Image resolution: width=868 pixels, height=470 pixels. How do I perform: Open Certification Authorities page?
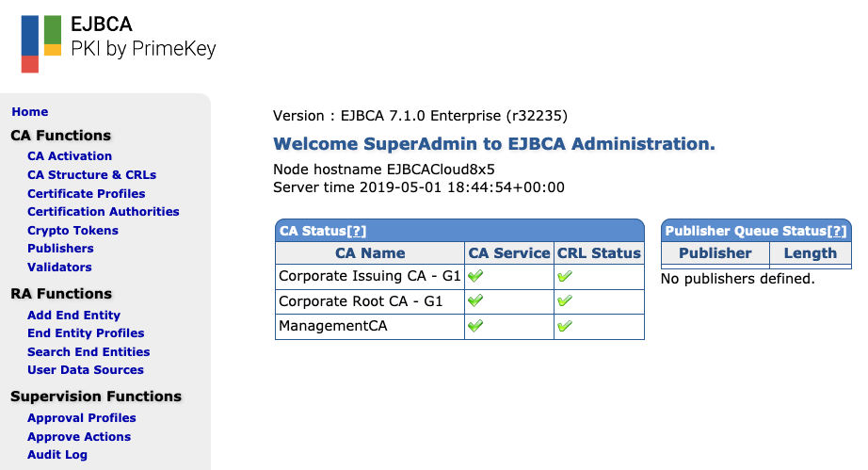click(104, 212)
